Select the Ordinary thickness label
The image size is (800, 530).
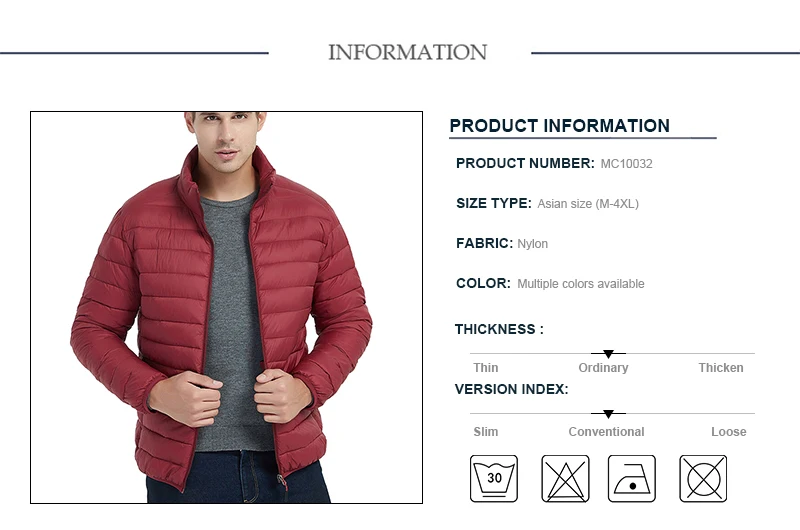[603, 368]
